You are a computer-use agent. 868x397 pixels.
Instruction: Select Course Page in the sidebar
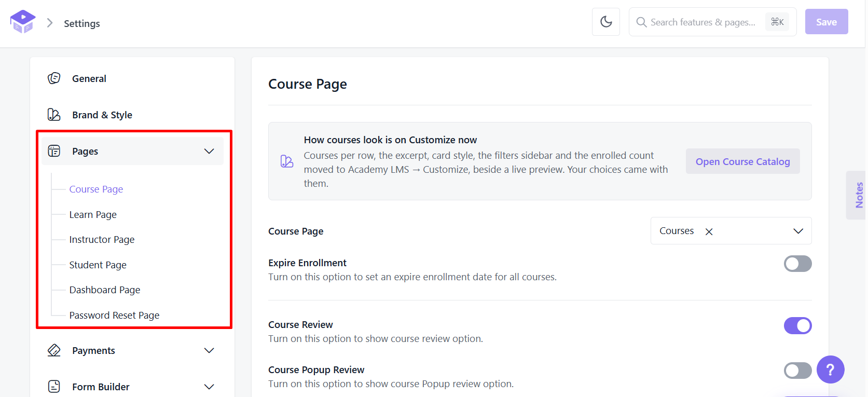96,189
